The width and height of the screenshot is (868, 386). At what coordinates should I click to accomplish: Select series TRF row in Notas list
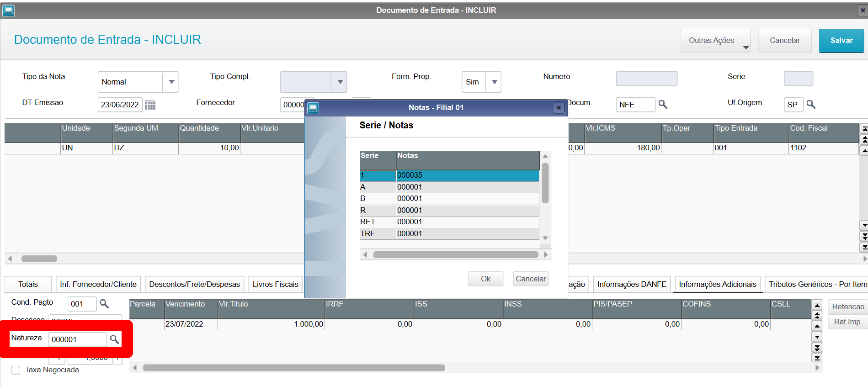(449, 233)
